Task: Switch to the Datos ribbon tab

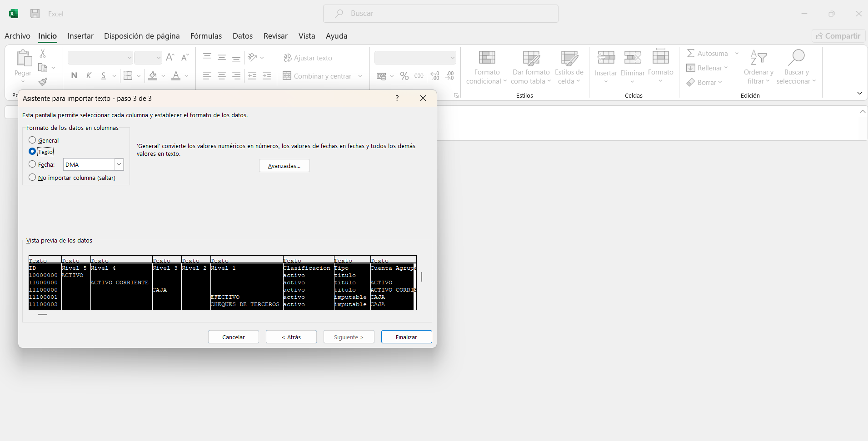Action: point(242,36)
